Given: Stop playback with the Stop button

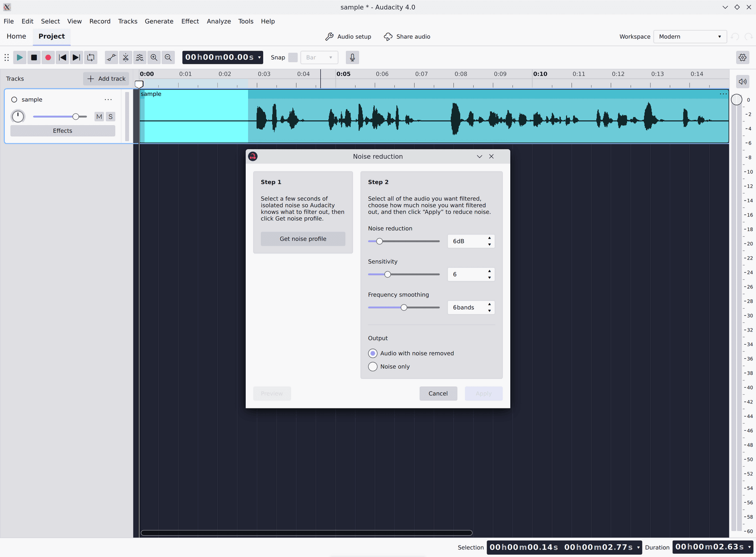Looking at the screenshot, I should [x=34, y=58].
